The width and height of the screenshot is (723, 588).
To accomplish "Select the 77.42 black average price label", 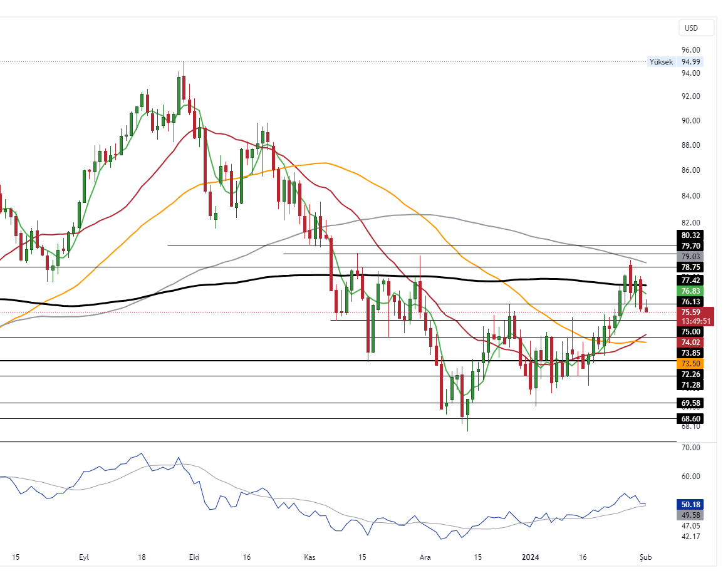I will (x=690, y=280).
